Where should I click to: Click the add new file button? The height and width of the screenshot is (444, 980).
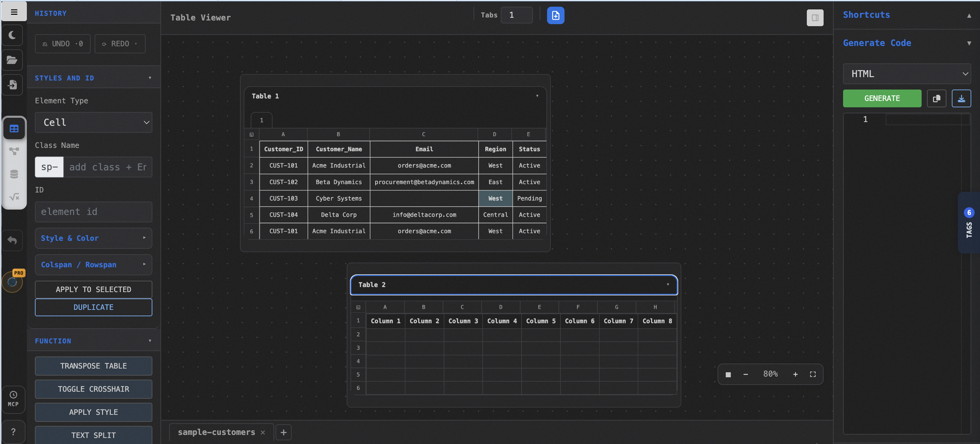(x=555, y=15)
